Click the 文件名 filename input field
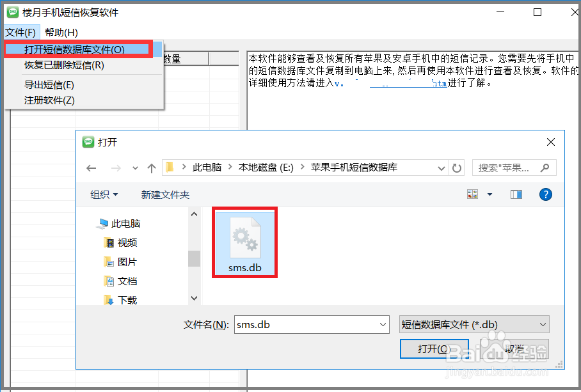Viewport: 581px width, 392px height. coord(312,325)
